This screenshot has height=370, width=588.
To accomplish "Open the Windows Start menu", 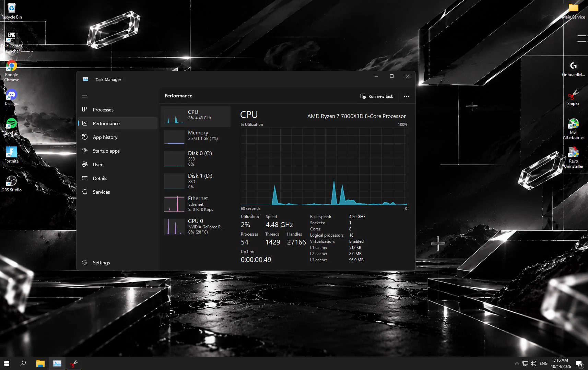I will (7, 363).
